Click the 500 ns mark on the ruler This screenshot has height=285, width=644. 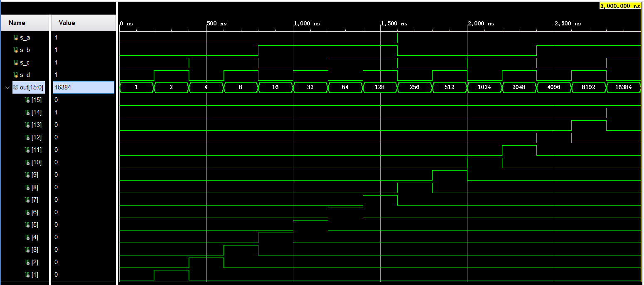coord(216,23)
